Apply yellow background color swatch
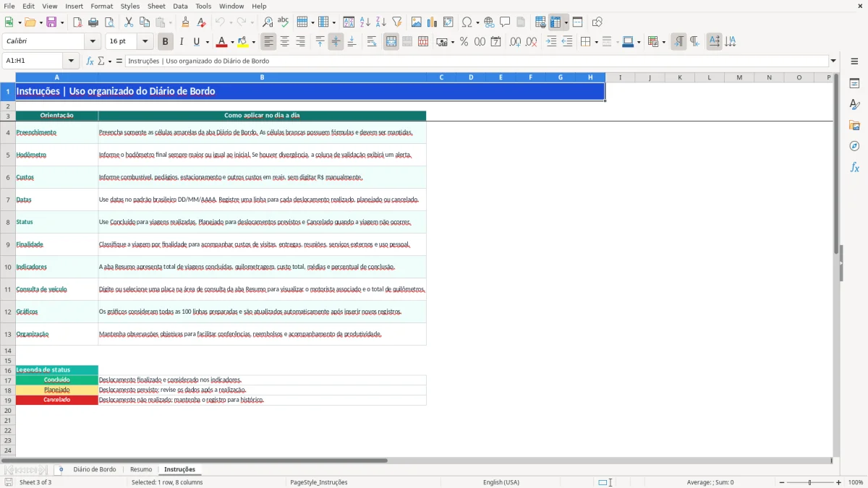Viewport: 868px width, 488px height. click(x=243, y=42)
